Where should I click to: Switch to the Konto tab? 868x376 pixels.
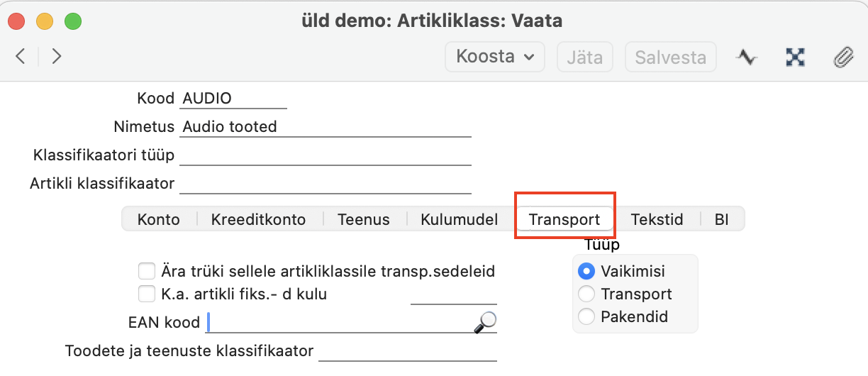158,219
